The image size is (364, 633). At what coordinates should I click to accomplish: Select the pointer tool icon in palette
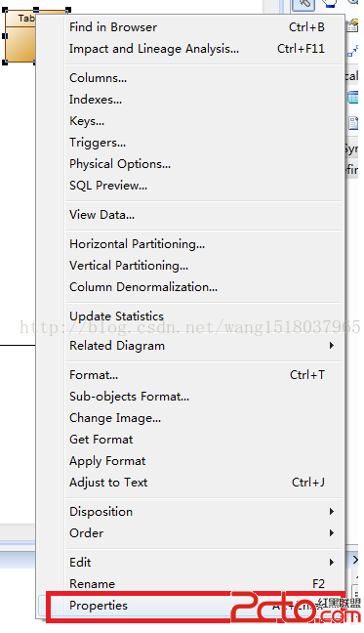click(303, 4)
